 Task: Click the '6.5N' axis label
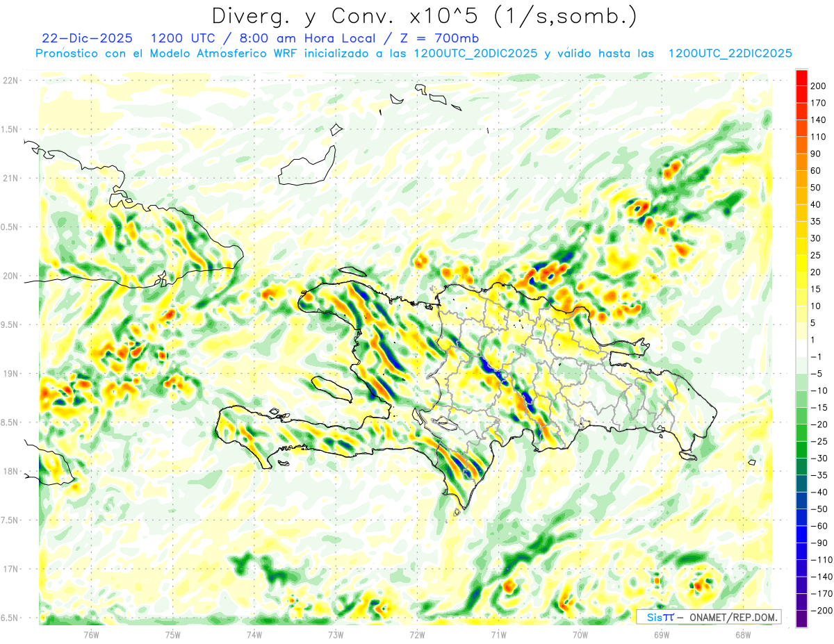click(10, 618)
